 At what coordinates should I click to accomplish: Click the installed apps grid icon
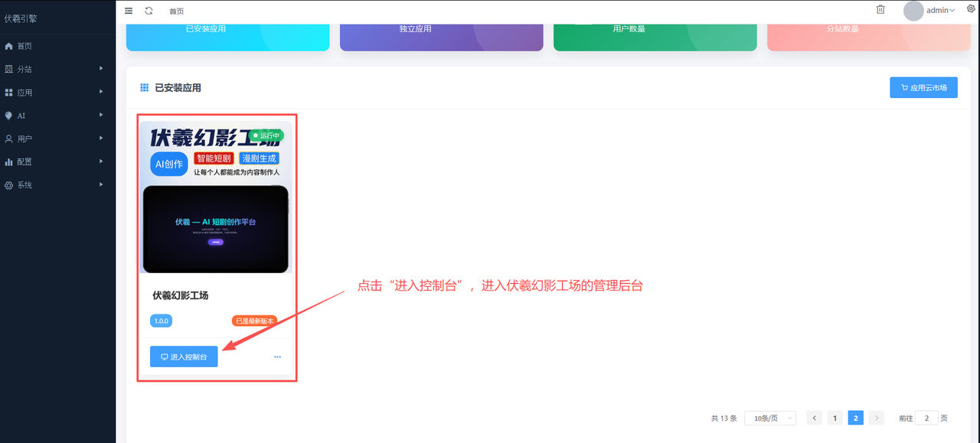[x=144, y=88]
